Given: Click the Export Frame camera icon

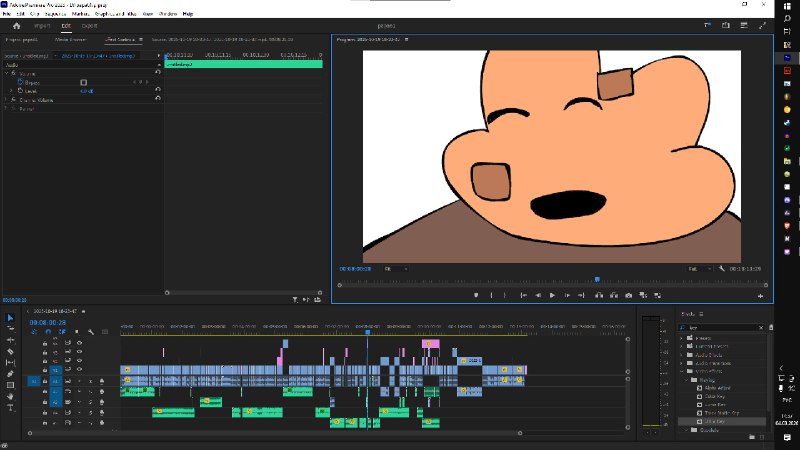Looking at the screenshot, I should click(x=629, y=295).
